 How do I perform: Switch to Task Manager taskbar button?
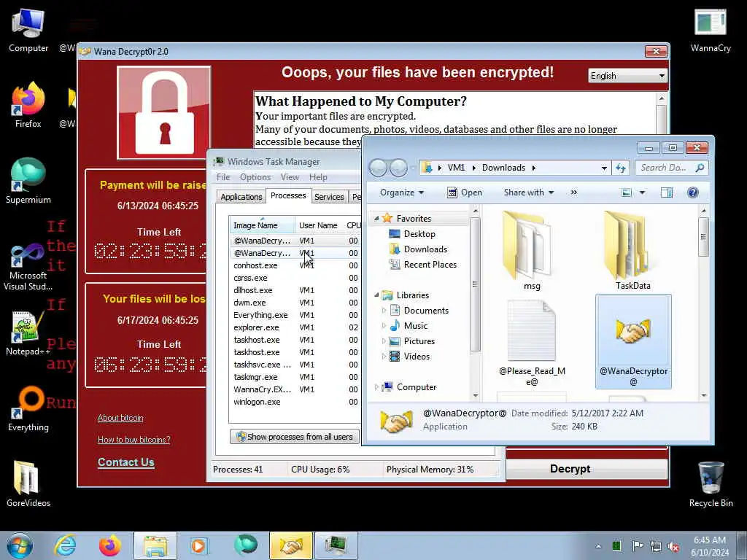[x=336, y=545]
